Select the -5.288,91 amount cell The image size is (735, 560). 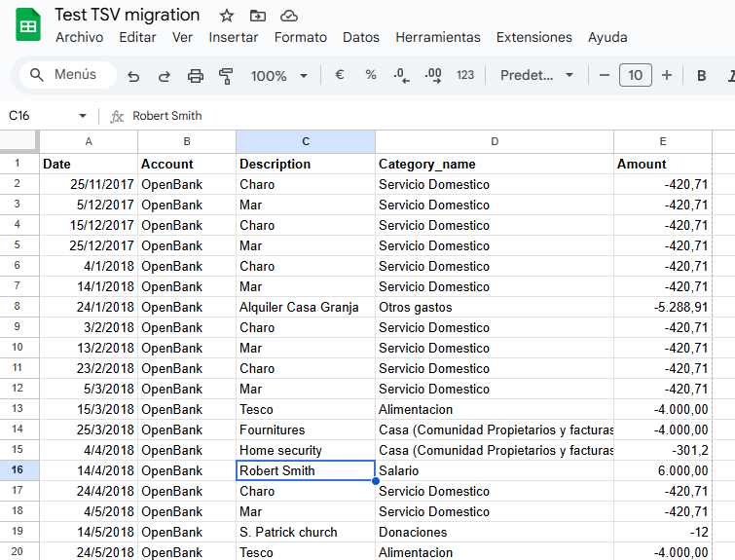point(663,307)
